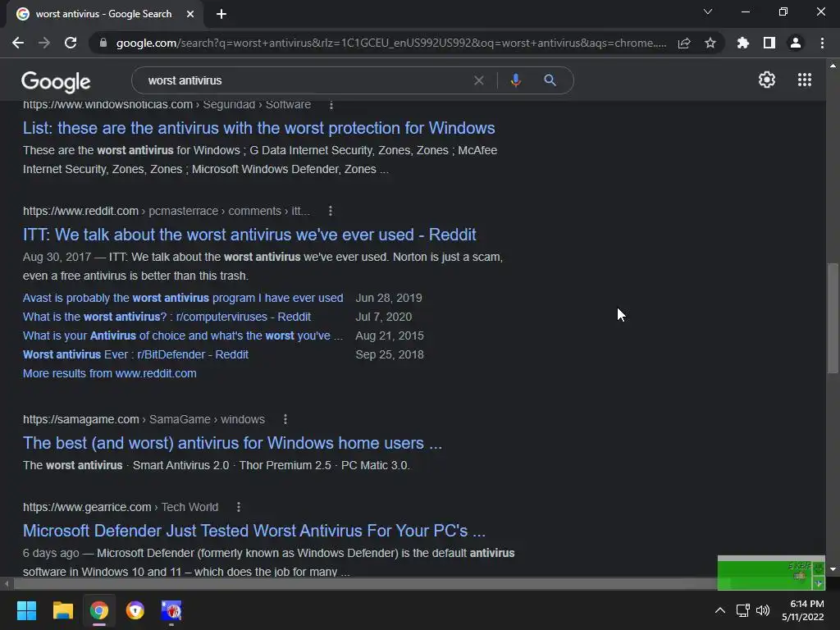
Task: Open the Chrome profile avatar
Action: tap(796, 43)
